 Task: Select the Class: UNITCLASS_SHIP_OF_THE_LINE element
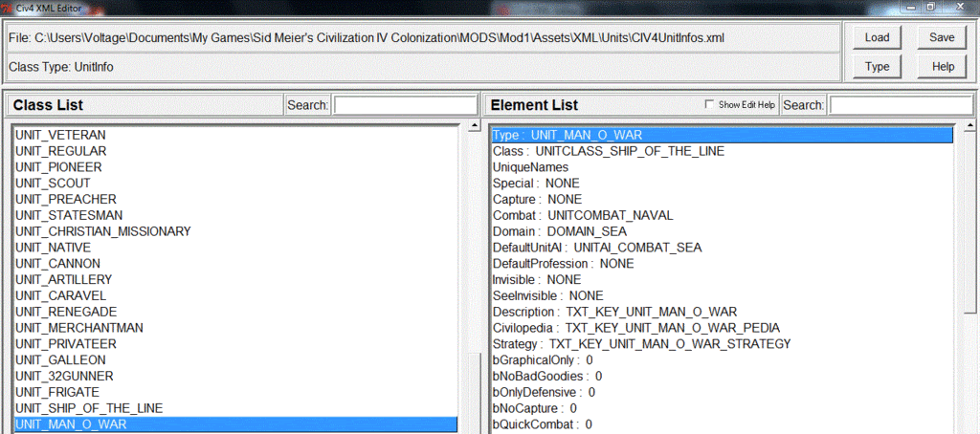(x=722, y=151)
